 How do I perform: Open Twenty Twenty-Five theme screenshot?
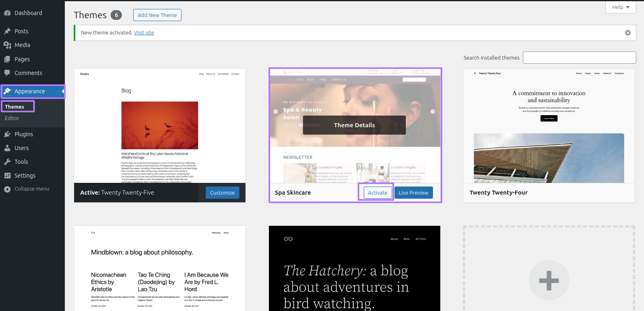point(160,126)
